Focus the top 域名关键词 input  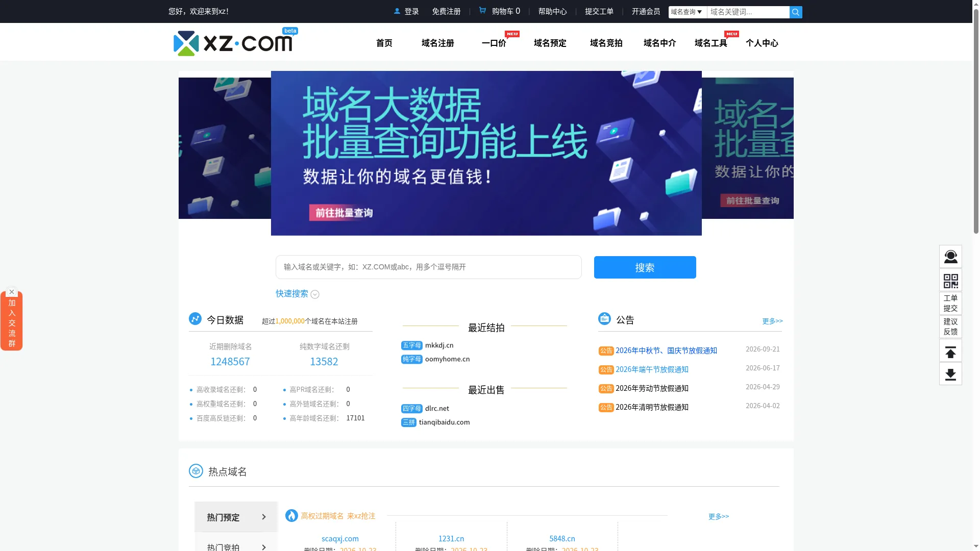pyautogui.click(x=748, y=12)
